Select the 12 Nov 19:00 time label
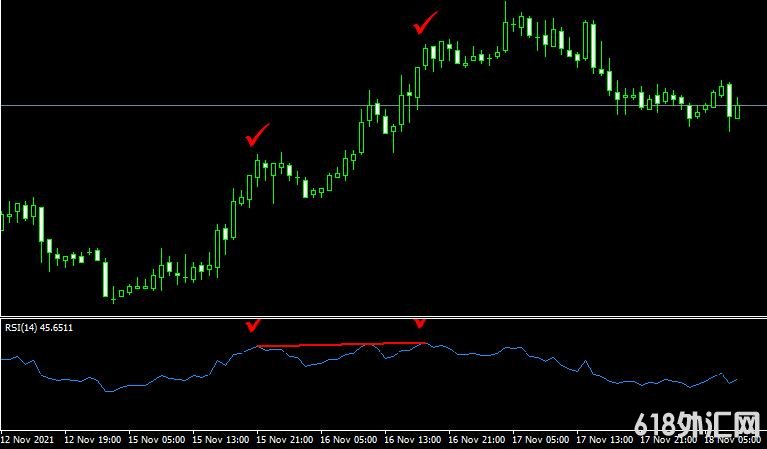767x449 pixels. [x=93, y=440]
